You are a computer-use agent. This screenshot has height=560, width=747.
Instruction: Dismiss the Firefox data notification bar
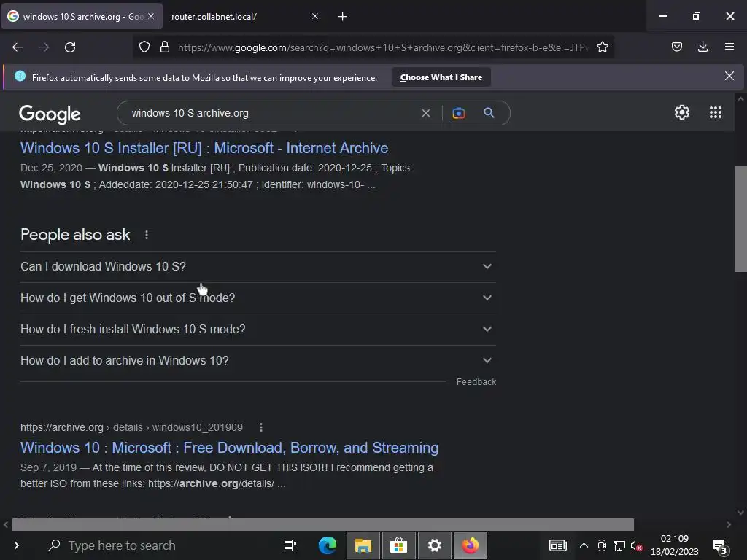(729, 76)
